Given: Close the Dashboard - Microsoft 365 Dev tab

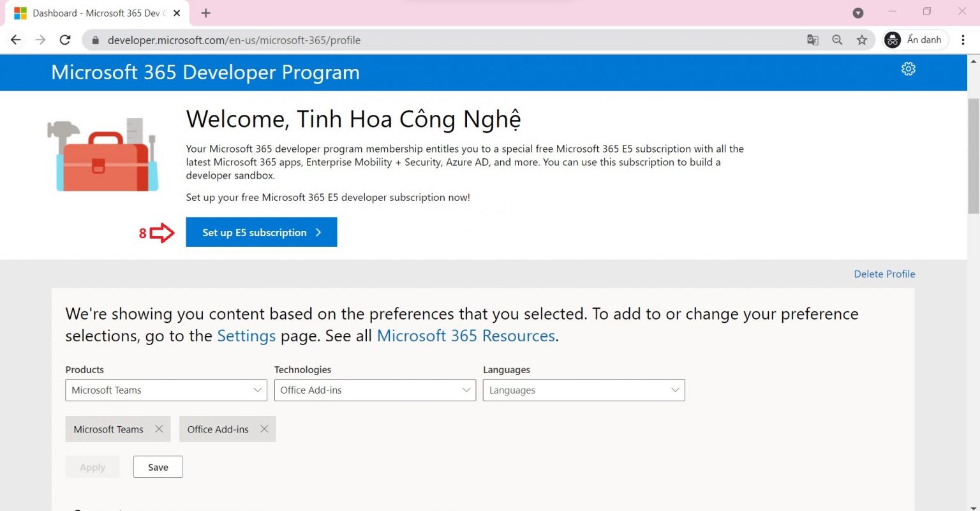Looking at the screenshot, I should click(177, 13).
